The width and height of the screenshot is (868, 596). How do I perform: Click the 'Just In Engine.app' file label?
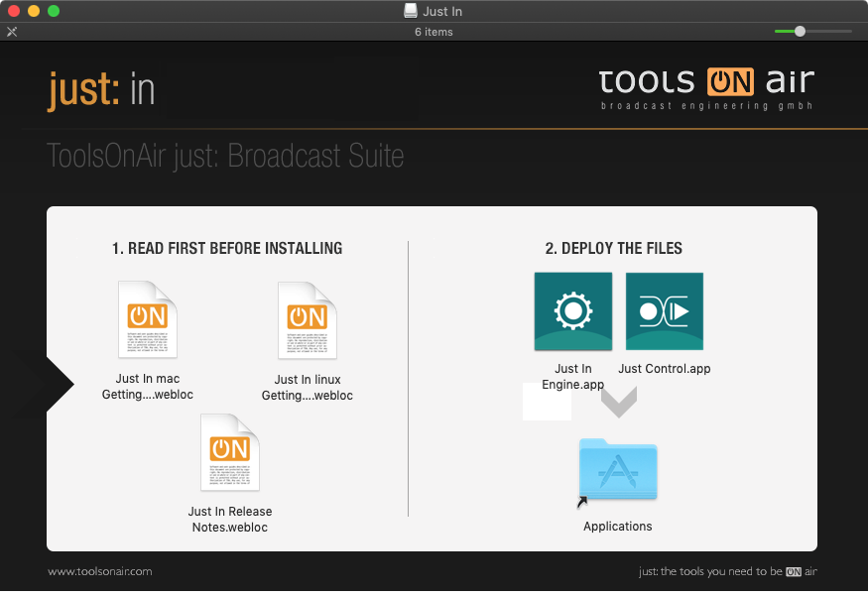pyautogui.click(x=573, y=376)
